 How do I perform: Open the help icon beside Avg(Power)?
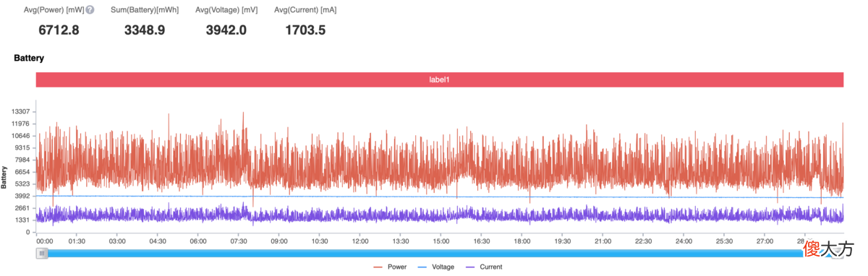(x=90, y=10)
